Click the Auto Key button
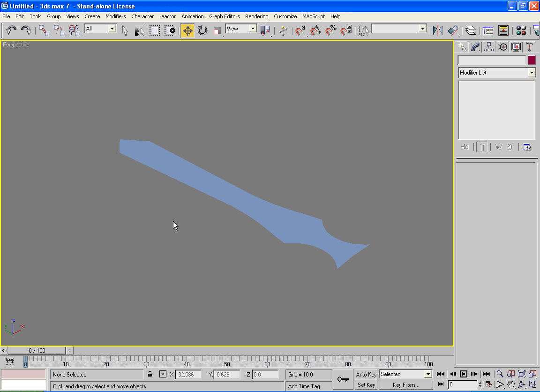This screenshot has height=392, width=540. [x=366, y=374]
